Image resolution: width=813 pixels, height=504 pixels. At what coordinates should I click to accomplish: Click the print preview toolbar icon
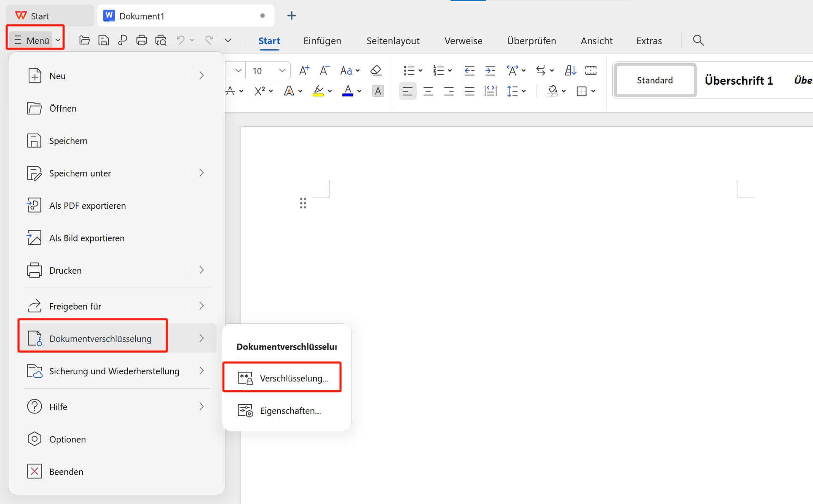[161, 40]
